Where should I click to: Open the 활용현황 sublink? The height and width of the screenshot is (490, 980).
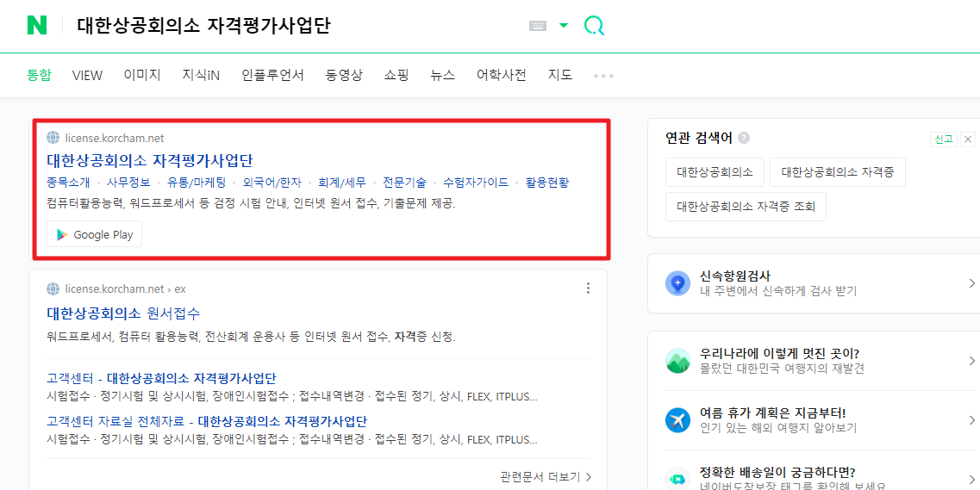click(546, 183)
